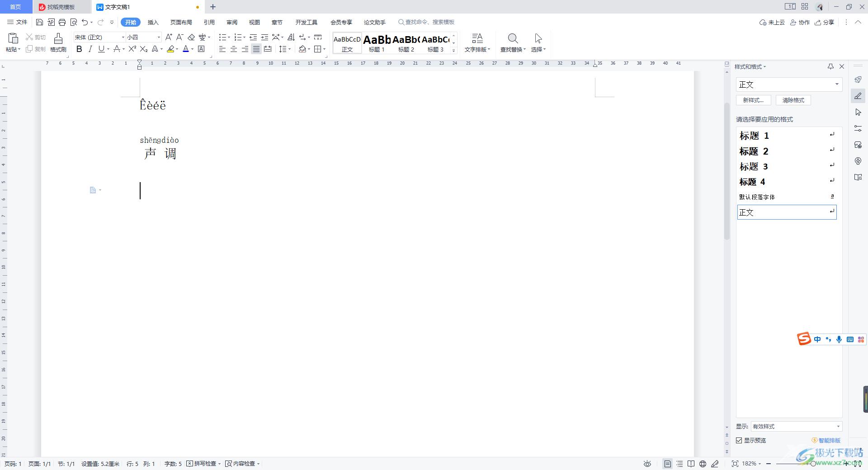The image size is (868, 470).
Task: Toggle the pin icon on styles pane
Action: (830, 66)
